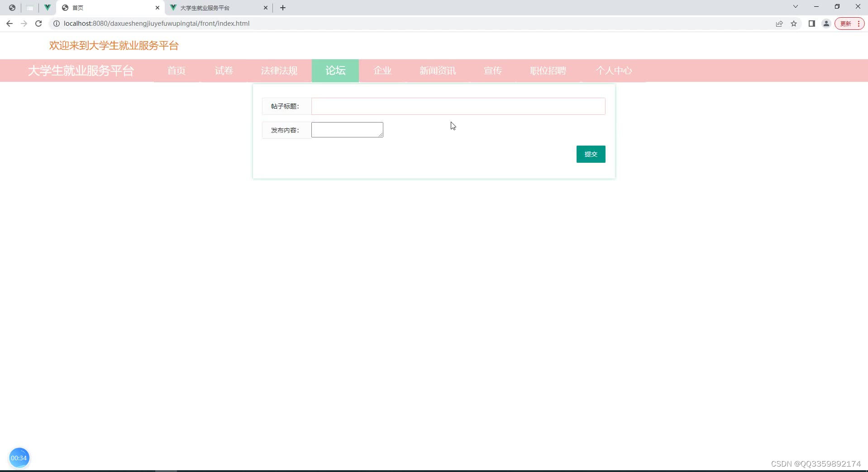Open 首页 in the navigation bar
This screenshot has height=472, width=868.
pyautogui.click(x=176, y=71)
